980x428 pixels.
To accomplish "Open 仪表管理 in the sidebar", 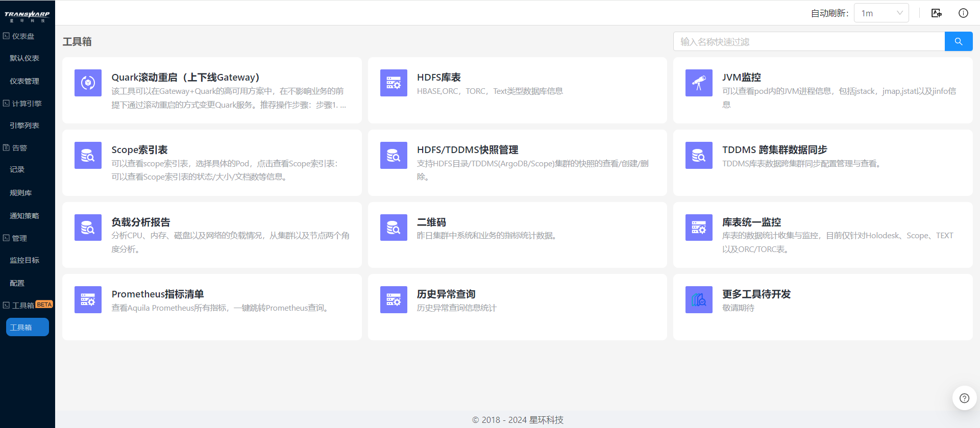I will click(24, 81).
